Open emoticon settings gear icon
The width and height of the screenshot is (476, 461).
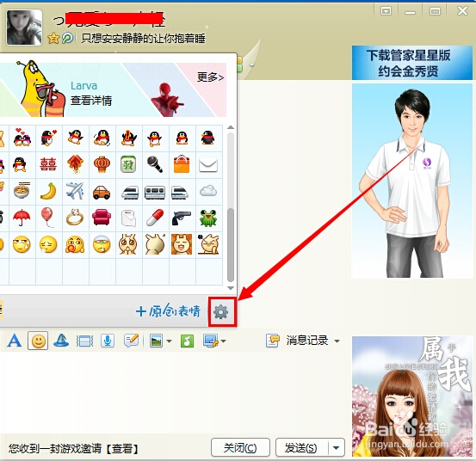tap(220, 312)
